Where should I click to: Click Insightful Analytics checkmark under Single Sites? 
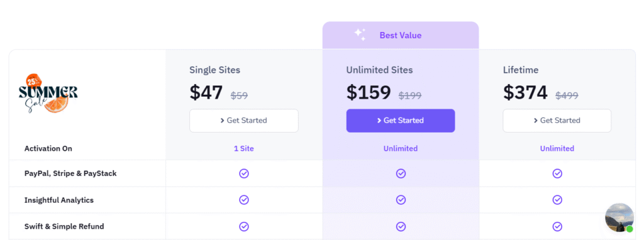pyautogui.click(x=244, y=200)
